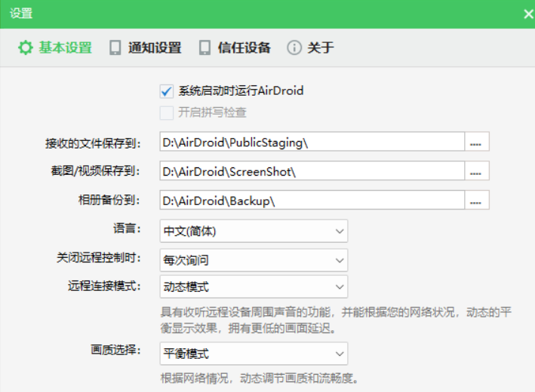Expand the 画质选择 dropdown

coord(254,354)
